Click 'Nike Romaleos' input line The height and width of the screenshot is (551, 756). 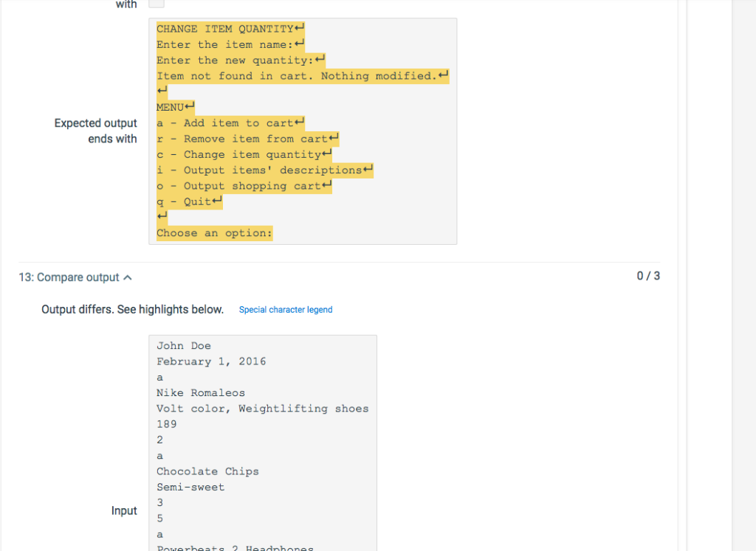[x=201, y=393]
